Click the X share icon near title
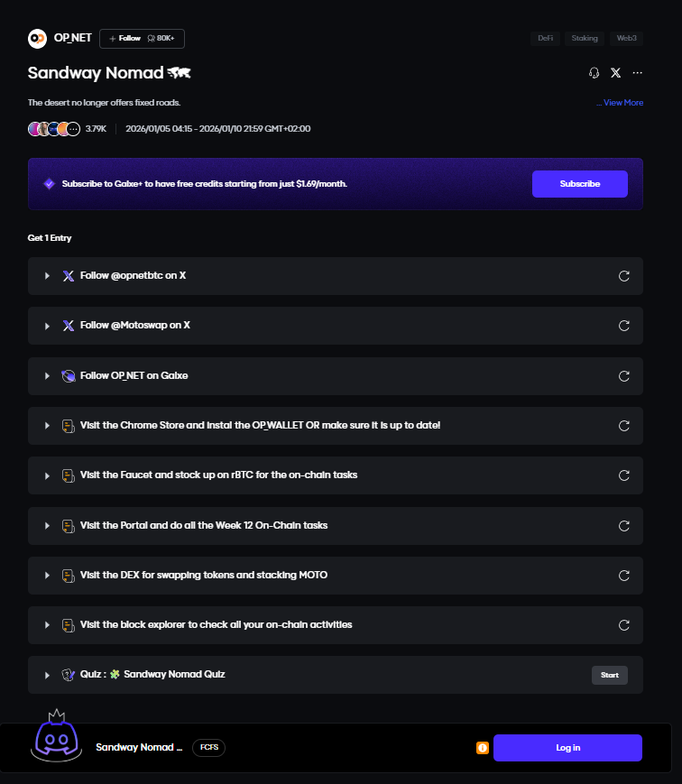 (615, 73)
